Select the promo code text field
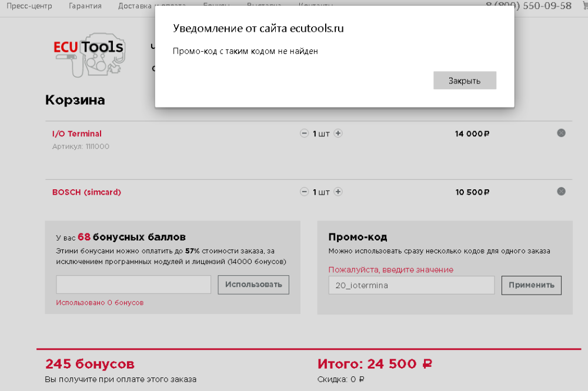 pyautogui.click(x=411, y=285)
